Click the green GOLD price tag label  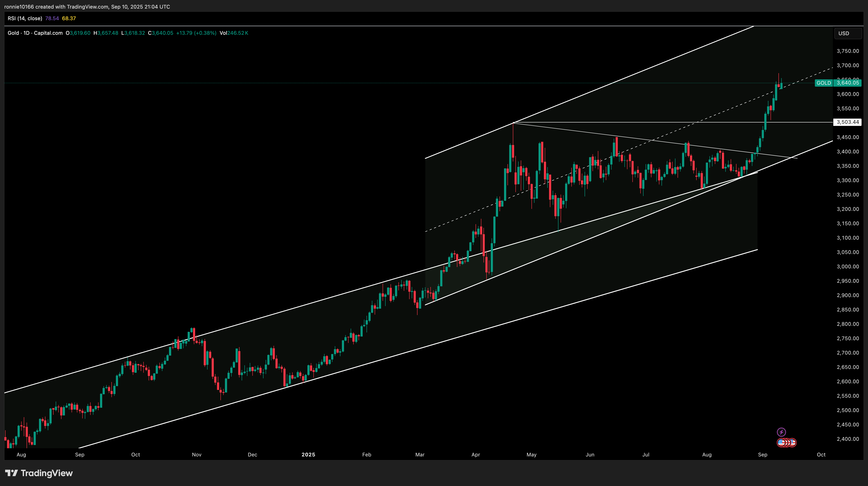(823, 83)
